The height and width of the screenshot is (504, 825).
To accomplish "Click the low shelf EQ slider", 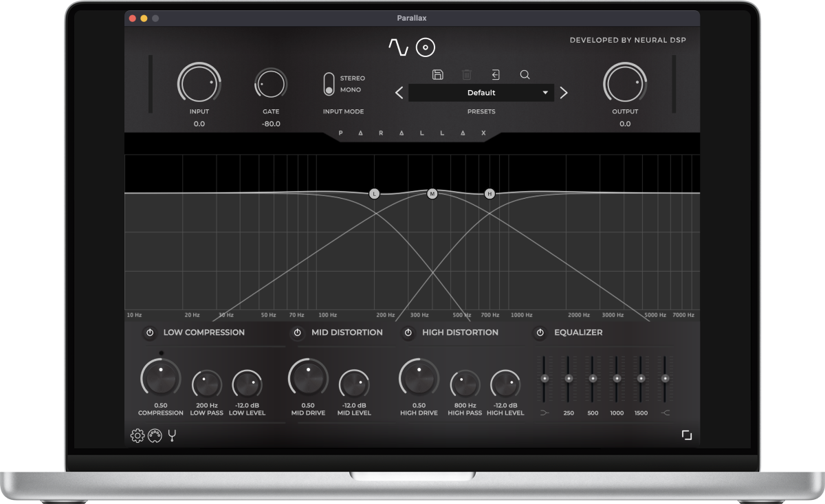I will click(x=544, y=379).
